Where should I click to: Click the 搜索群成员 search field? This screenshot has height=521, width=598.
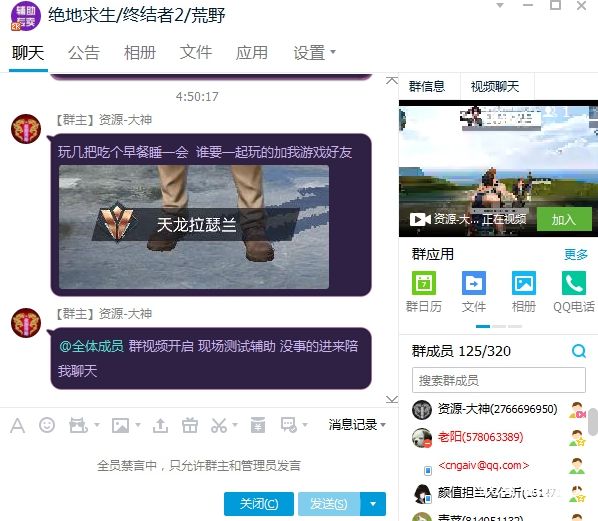(x=499, y=380)
